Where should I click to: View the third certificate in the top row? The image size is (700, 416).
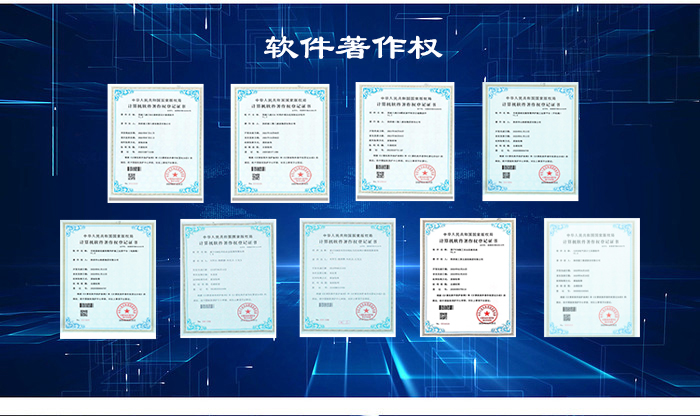click(403, 138)
